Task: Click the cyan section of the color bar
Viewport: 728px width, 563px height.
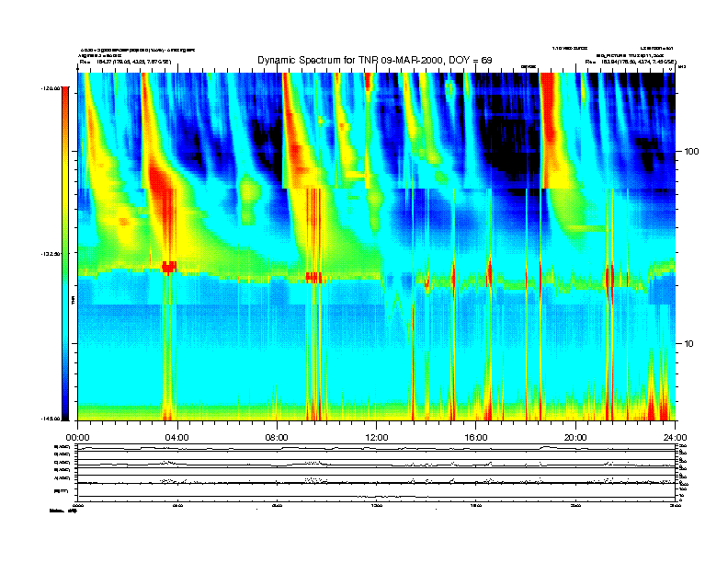Action: (65, 306)
